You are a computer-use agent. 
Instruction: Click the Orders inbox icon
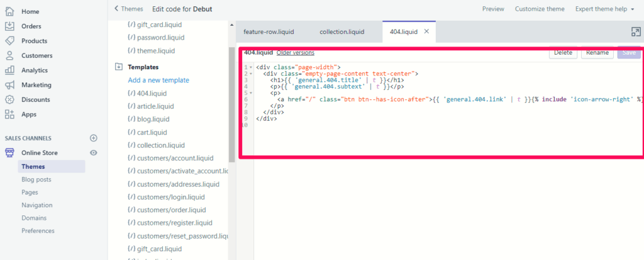point(9,26)
